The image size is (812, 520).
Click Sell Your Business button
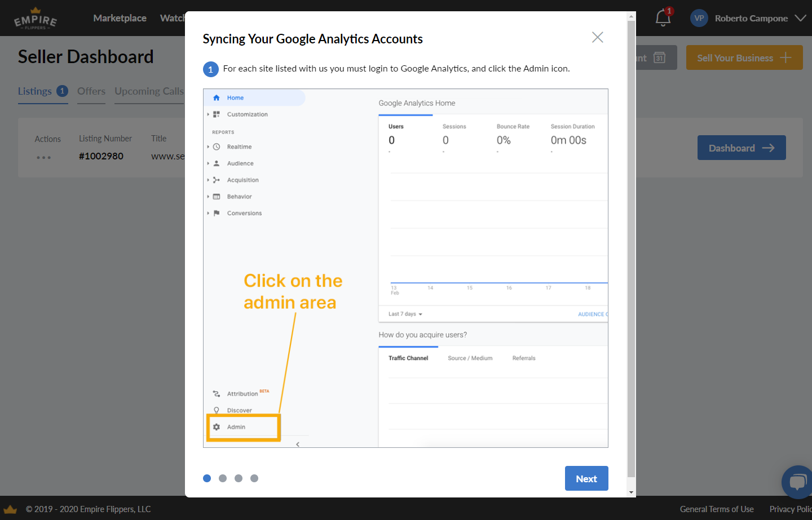coord(744,57)
